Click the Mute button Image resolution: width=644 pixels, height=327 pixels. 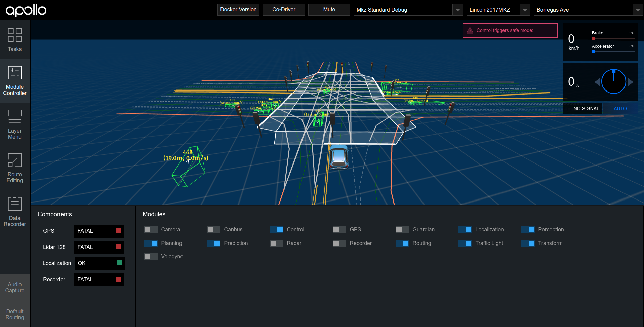(x=329, y=10)
